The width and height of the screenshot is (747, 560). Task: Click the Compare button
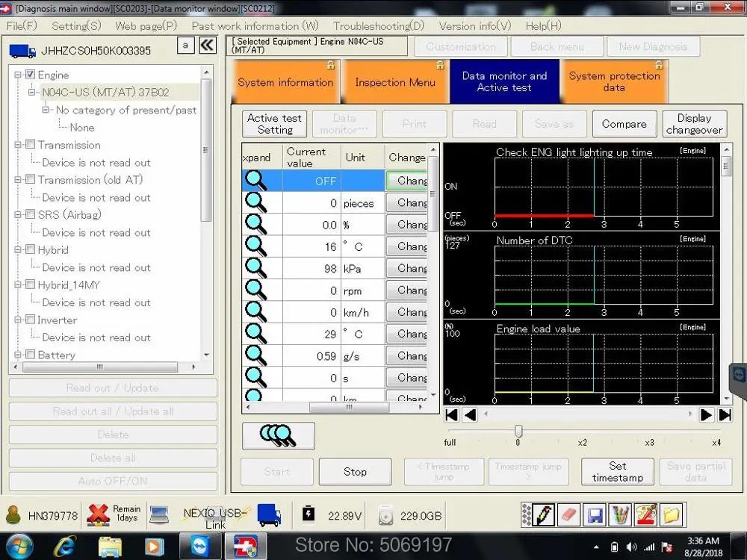click(624, 124)
